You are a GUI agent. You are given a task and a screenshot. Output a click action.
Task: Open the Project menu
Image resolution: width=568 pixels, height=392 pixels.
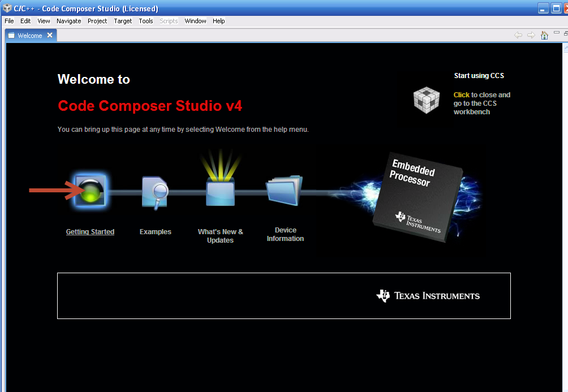[97, 21]
